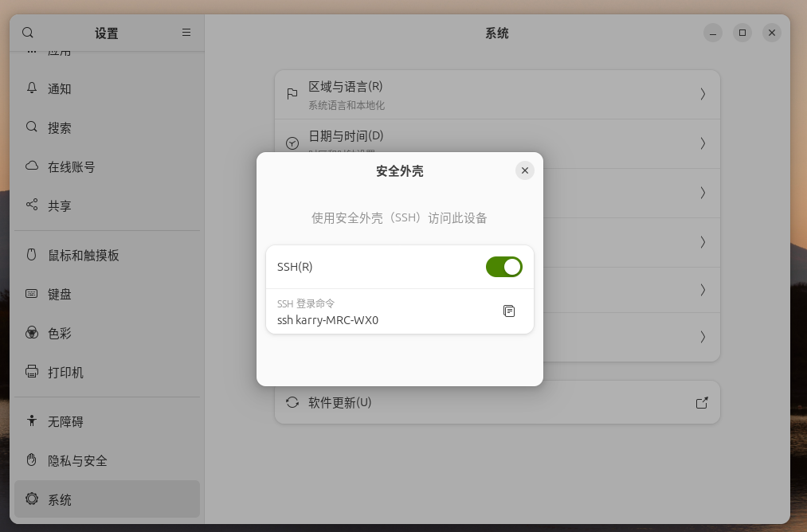Screen dimensions: 807x532
Task: Expand the 区域与语言 chevron arrow
Action: pos(703,94)
